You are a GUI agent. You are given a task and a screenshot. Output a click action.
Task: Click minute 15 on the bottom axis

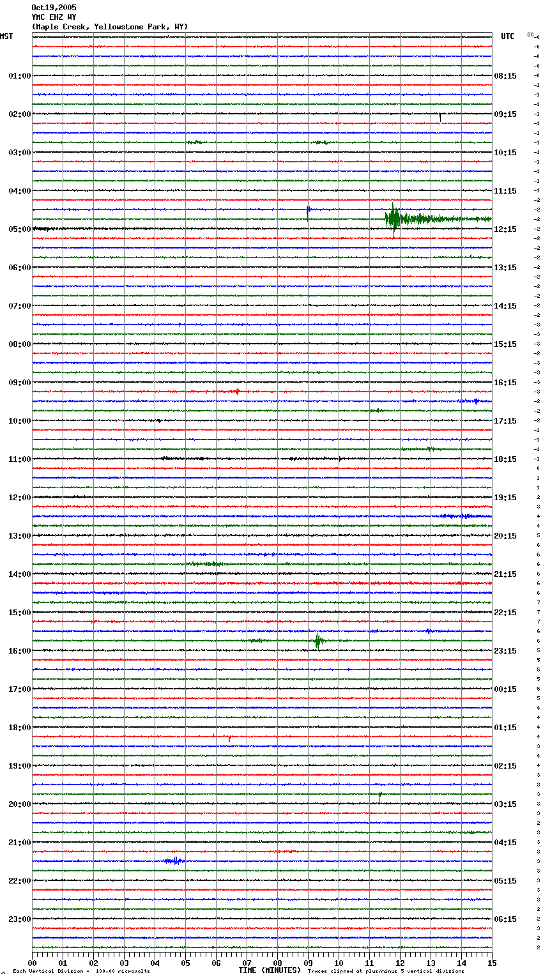click(x=492, y=963)
